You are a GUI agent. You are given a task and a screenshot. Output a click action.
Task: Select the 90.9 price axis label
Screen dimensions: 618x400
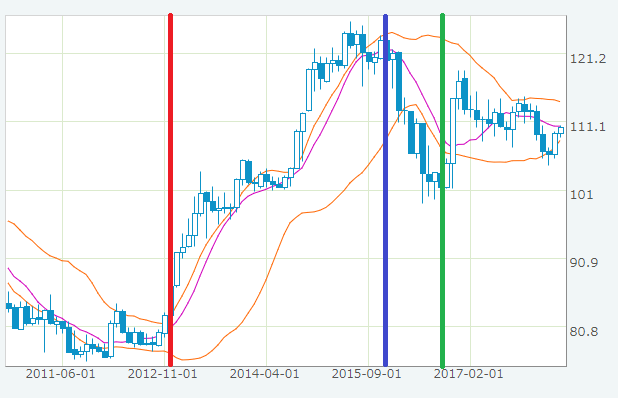[x=584, y=263]
